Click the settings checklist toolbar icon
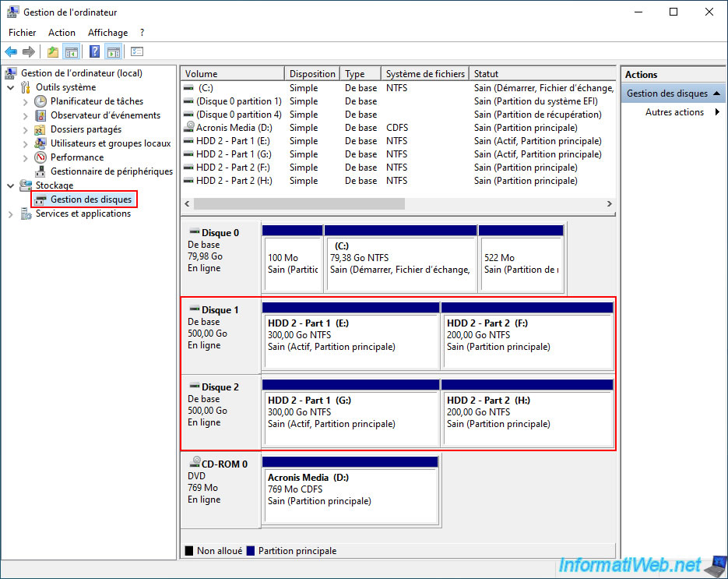728x579 pixels. pos(137,52)
